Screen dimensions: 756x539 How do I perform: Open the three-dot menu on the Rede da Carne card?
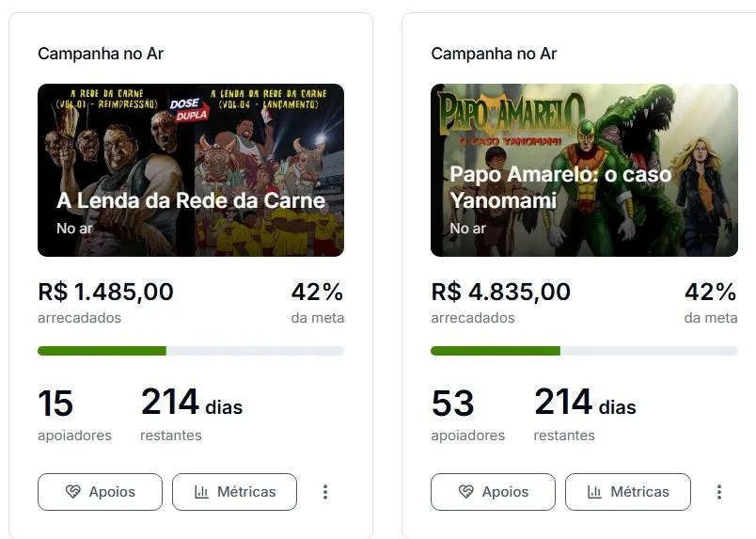coord(325,492)
